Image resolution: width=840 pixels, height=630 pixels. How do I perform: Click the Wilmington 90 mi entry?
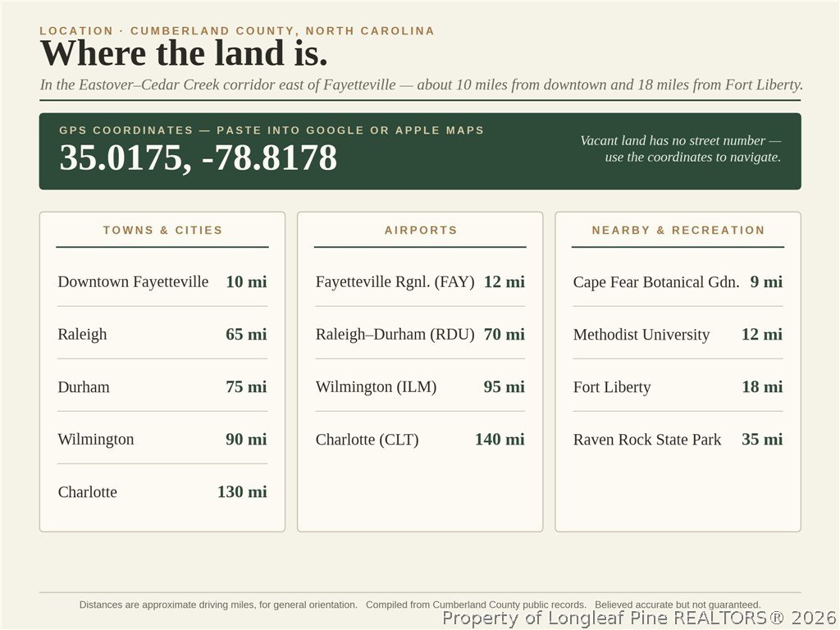coord(162,439)
